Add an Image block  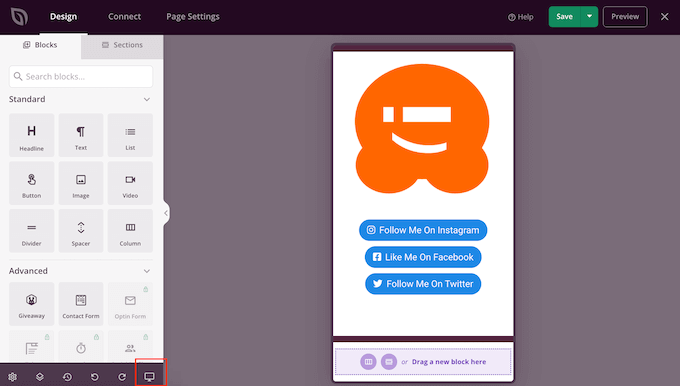(x=81, y=183)
